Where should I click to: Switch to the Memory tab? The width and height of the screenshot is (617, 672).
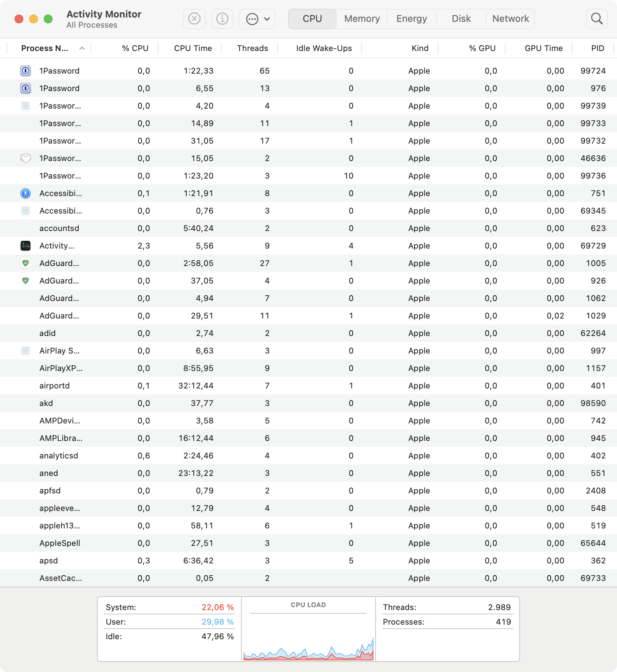click(362, 19)
